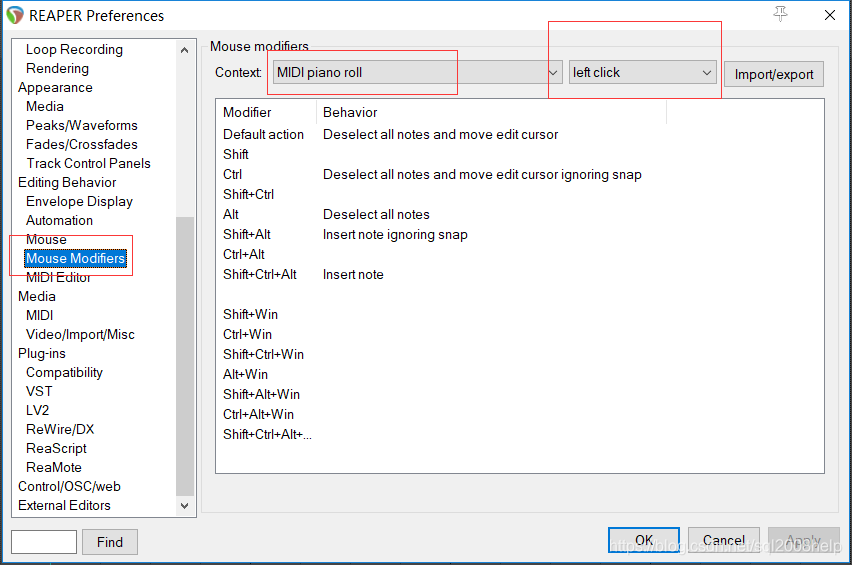Select the Shift modifier row
The image size is (852, 565).
click(x=519, y=155)
